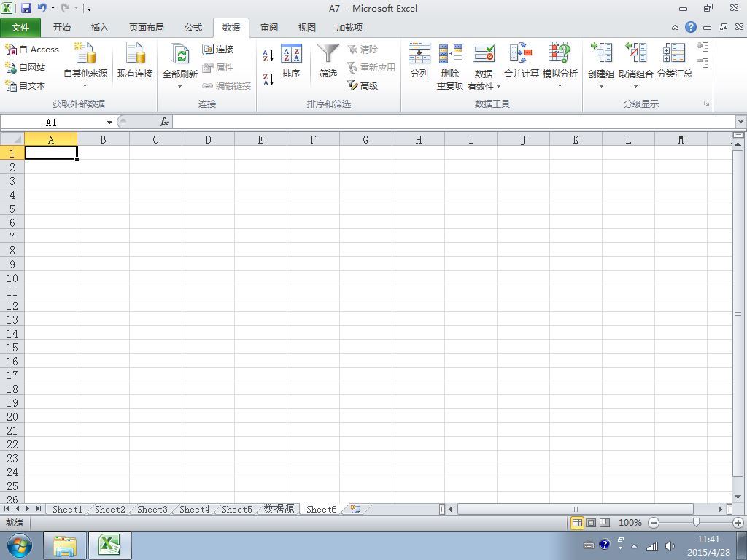The image size is (747, 560).
Task: Click inside the Name Box field
Action: point(53,122)
